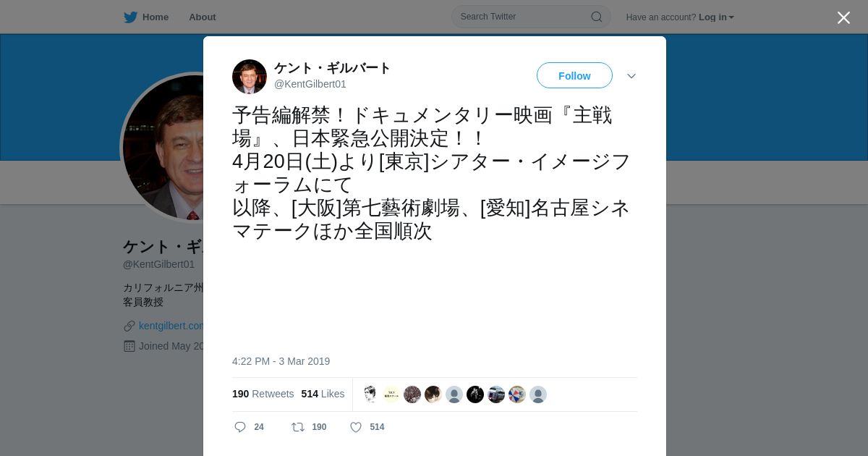Open the tweet author's avatar
The height and width of the screenshot is (456, 868).
250,77
